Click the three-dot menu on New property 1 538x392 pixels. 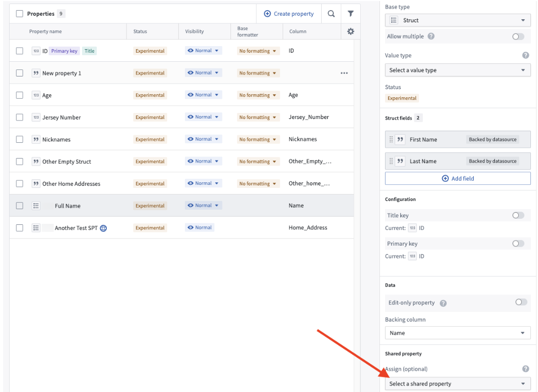point(344,73)
